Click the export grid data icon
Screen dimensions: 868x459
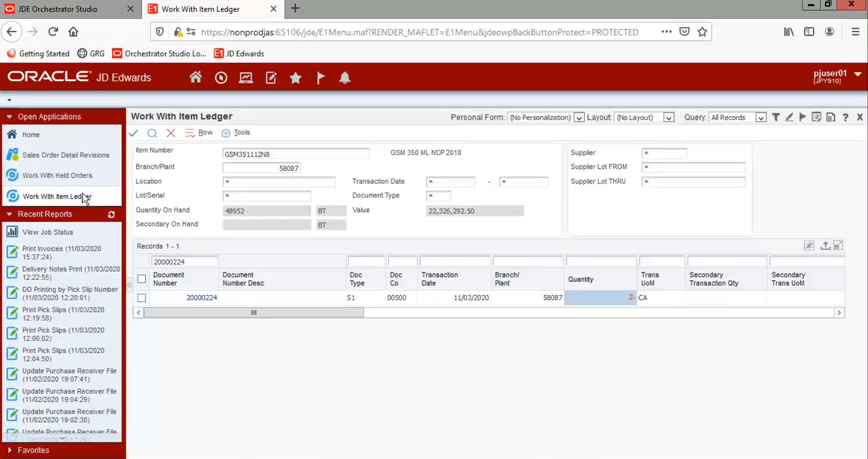(825, 246)
